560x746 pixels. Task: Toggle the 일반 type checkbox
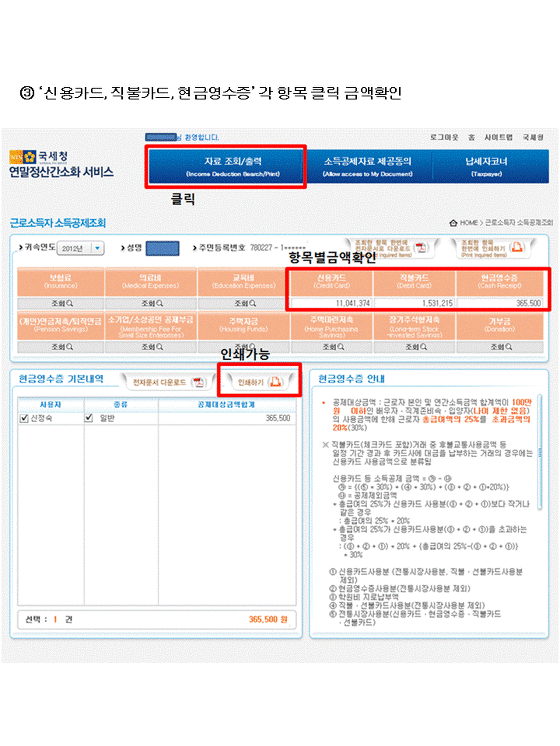pos(88,418)
